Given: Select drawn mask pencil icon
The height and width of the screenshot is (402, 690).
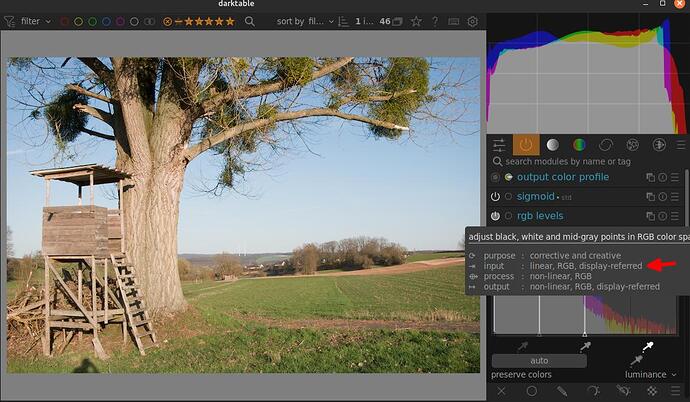Looking at the screenshot, I should click(x=562, y=391).
